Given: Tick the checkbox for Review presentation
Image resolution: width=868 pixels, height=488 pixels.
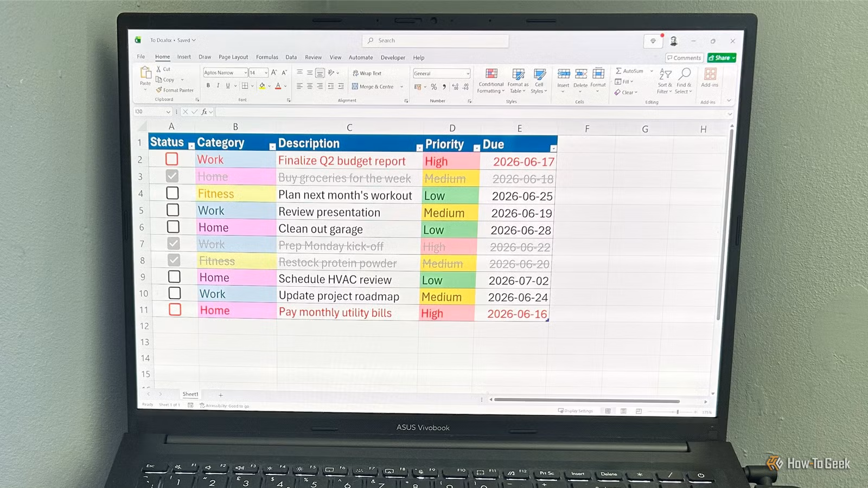Looking at the screenshot, I should (x=173, y=209).
